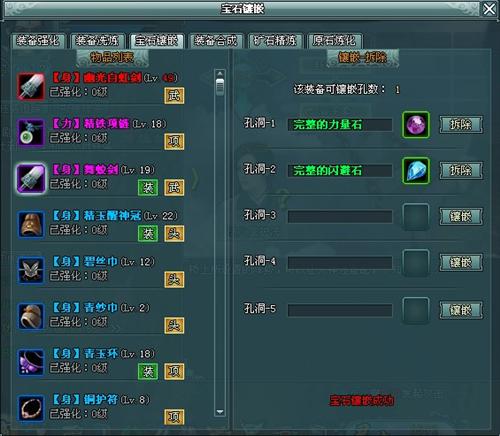Image resolution: width=500 pixels, height=436 pixels.
Task: Click 镶嵌 for 孔洞-4
Action: pyautogui.click(x=461, y=263)
